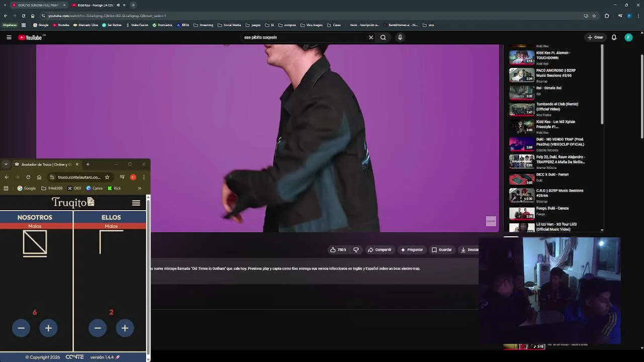
Task: Open the Casas bookmarks folder
Action: tap(334, 25)
